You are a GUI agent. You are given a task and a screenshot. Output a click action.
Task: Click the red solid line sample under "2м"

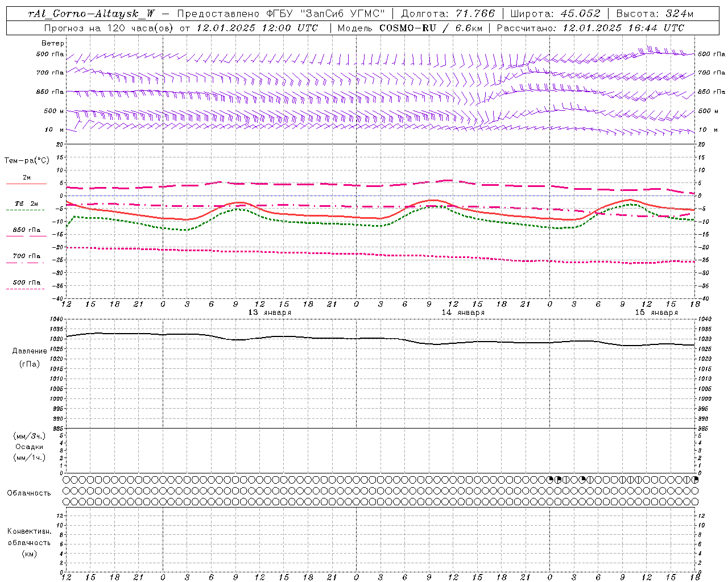26,184
